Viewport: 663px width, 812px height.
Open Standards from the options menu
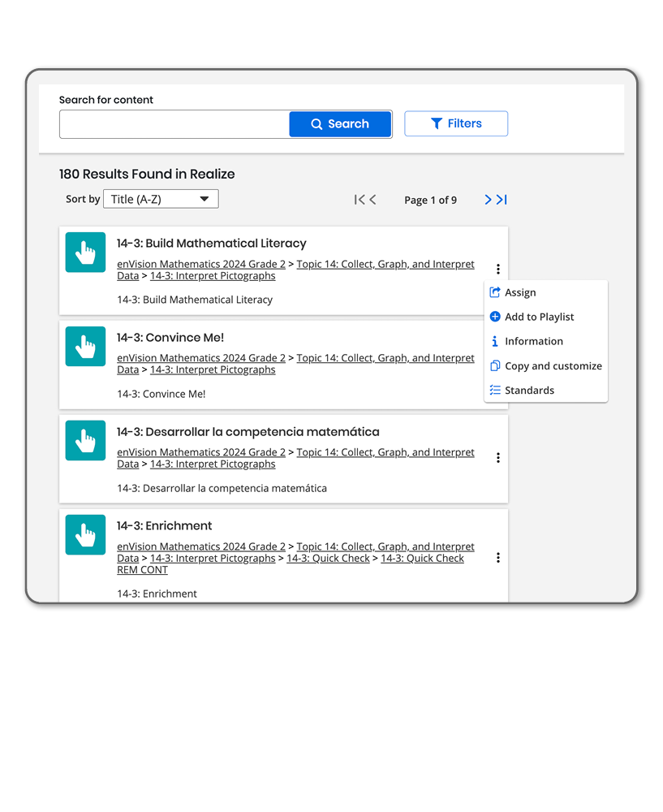point(529,391)
